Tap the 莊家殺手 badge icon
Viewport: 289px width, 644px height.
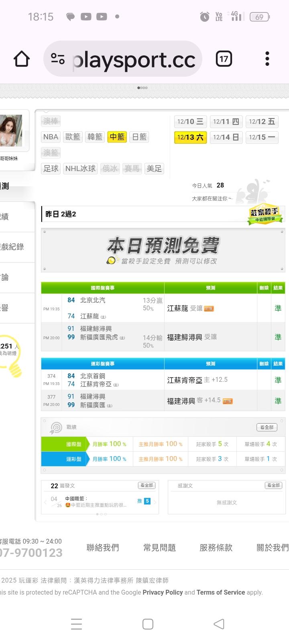point(265,215)
